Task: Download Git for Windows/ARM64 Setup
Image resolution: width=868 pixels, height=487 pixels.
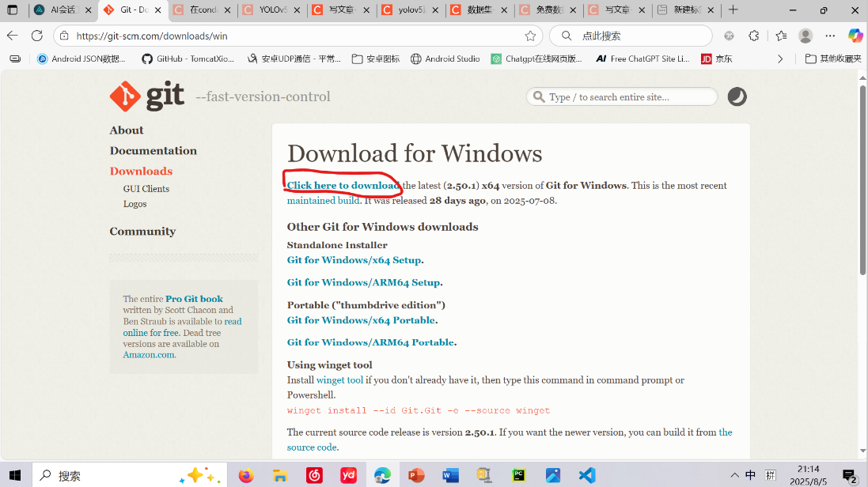Action: [x=364, y=282]
